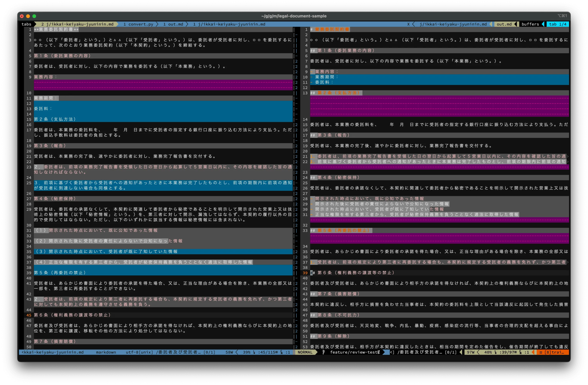The width and height of the screenshot is (588, 385).
Task: Click the X close-tab marker in tabline
Action: (408, 24)
